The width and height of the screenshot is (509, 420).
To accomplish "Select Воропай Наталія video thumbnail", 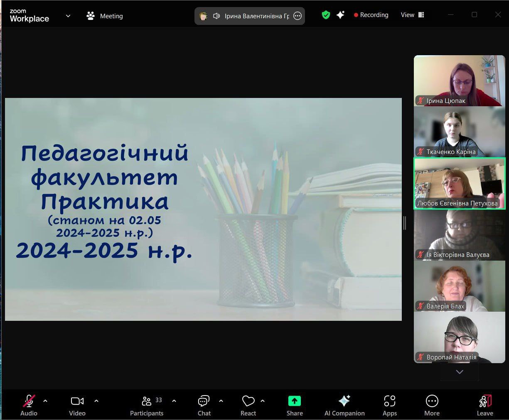I will pos(460,337).
